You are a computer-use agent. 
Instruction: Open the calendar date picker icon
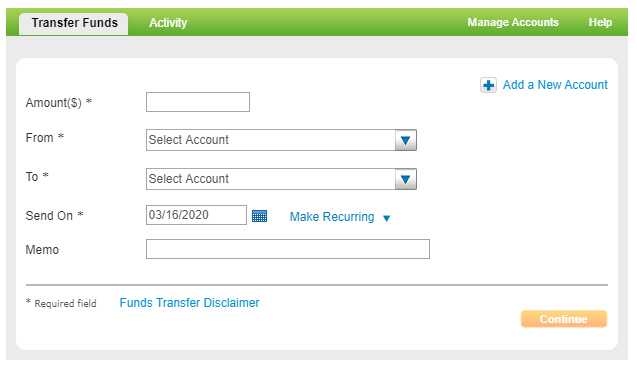(x=259, y=216)
